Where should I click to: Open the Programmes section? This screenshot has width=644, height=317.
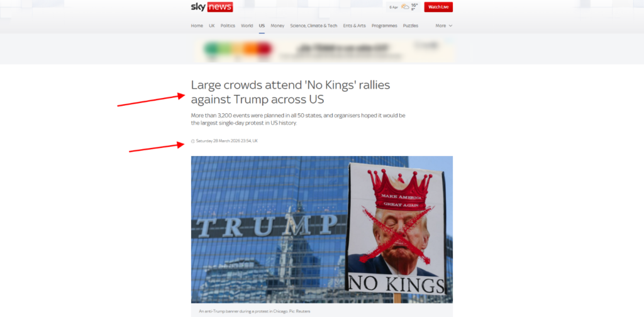(384, 25)
